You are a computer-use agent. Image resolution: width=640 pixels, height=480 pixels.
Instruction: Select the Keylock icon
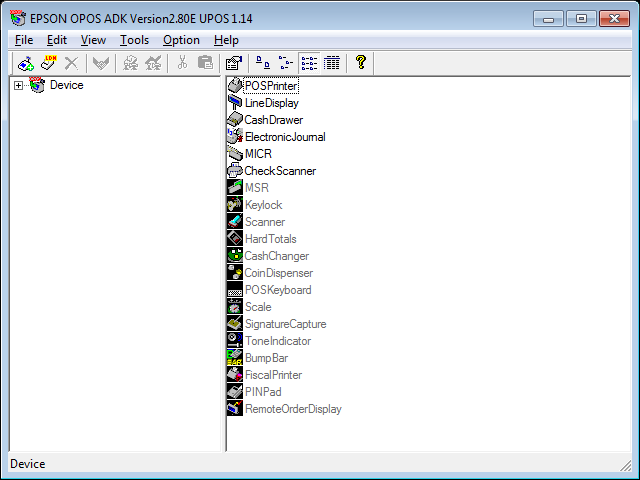pyautogui.click(x=235, y=205)
